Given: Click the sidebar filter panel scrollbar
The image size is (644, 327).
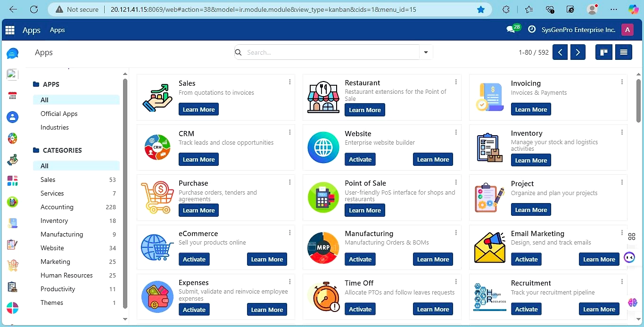Looking at the screenshot, I should coord(125,193).
